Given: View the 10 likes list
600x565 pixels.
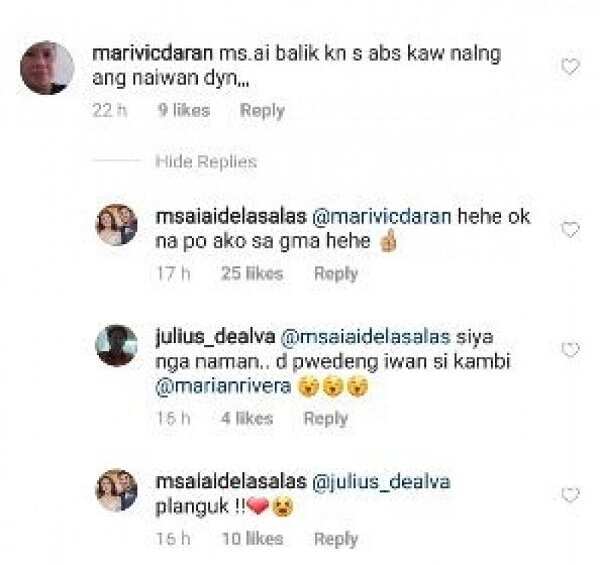Looking at the screenshot, I should [253, 539].
